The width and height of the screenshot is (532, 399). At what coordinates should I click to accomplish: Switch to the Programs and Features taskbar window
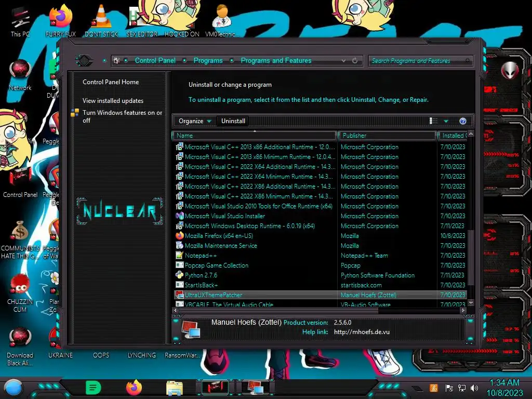pyautogui.click(x=256, y=388)
